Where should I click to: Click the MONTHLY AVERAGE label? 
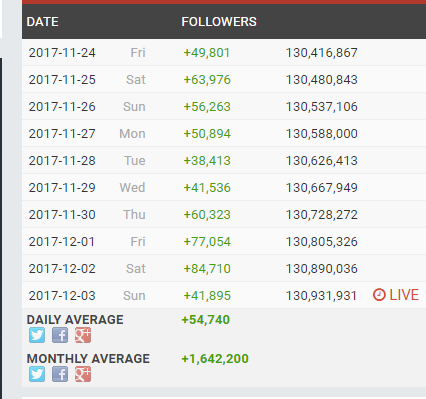tap(88, 359)
